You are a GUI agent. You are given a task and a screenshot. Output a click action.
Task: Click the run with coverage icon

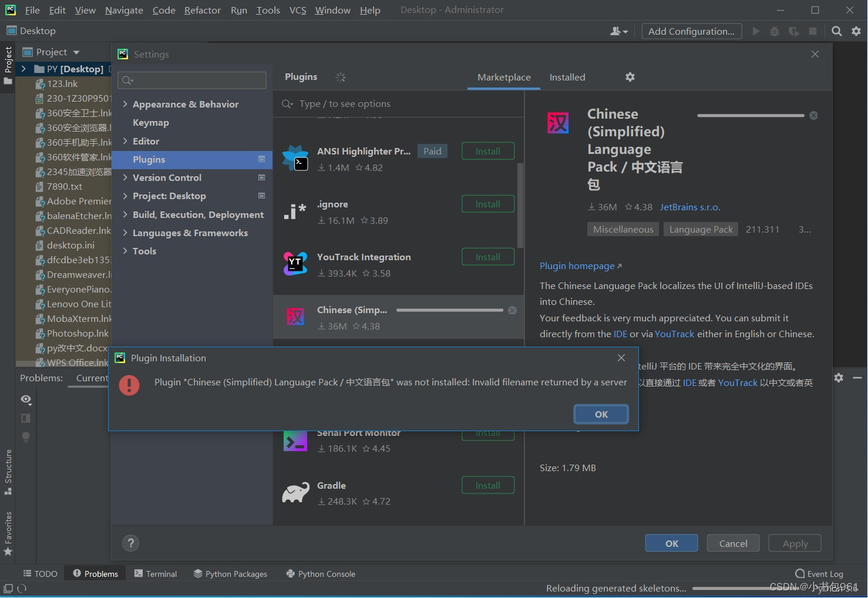click(794, 31)
